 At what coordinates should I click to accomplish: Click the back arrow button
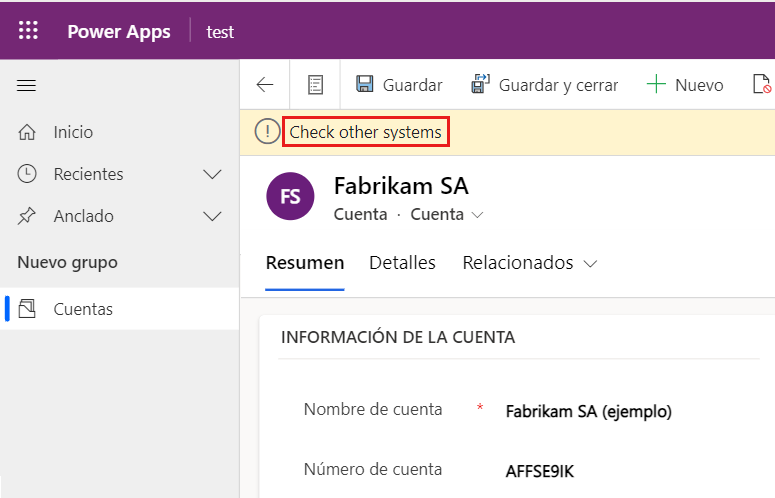265,85
